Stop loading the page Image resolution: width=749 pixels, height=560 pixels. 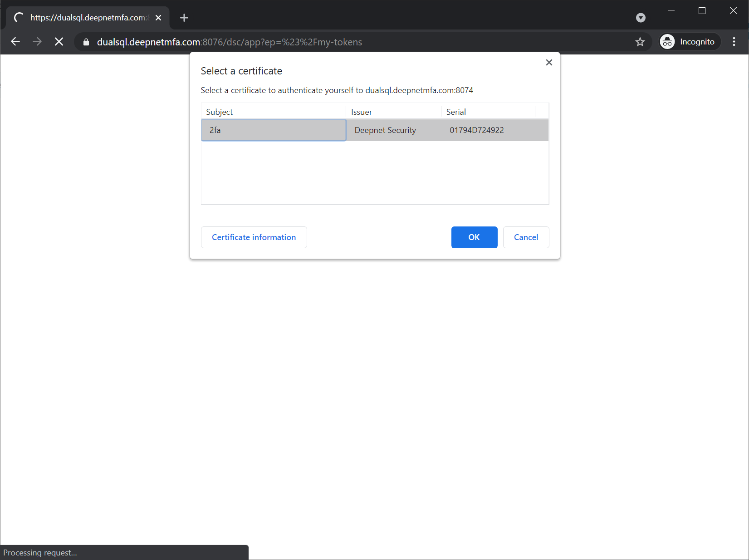tap(59, 42)
